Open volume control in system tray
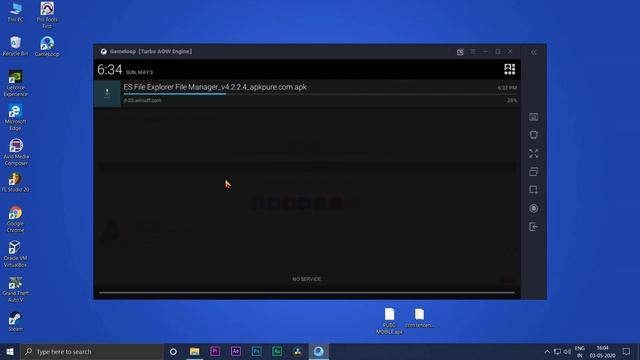This screenshot has height=360, width=640. click(x=567, y=351)
